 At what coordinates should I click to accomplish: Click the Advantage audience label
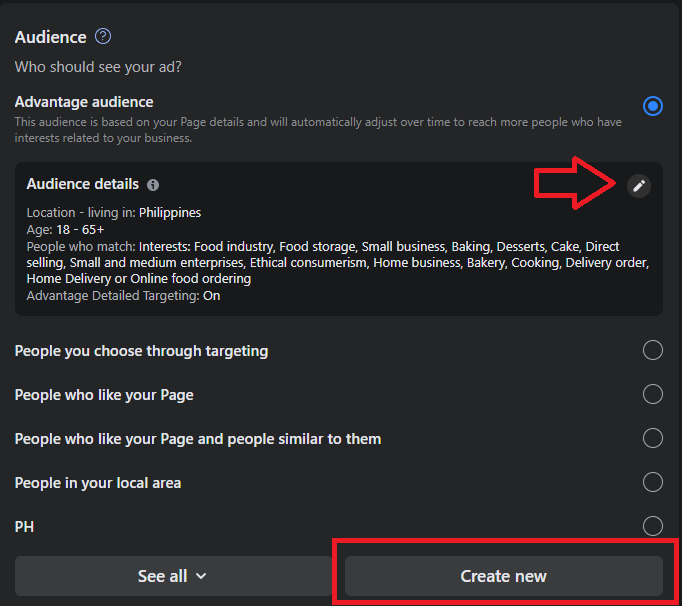84,102
